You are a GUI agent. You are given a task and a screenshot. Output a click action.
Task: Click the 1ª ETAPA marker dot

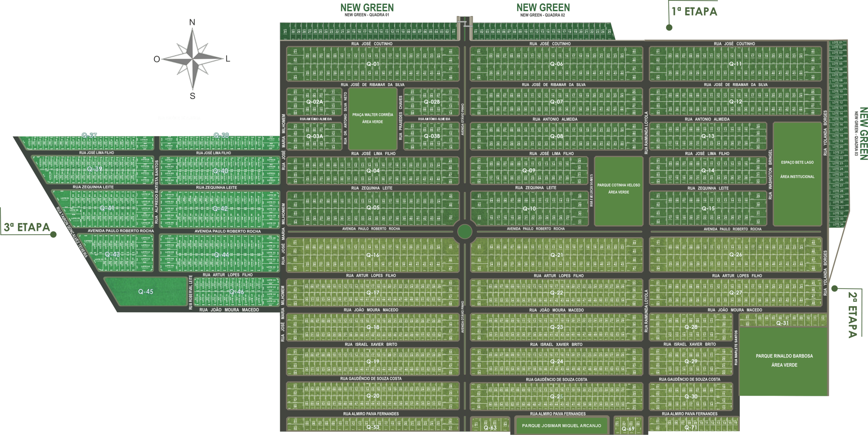pos(669,27)
